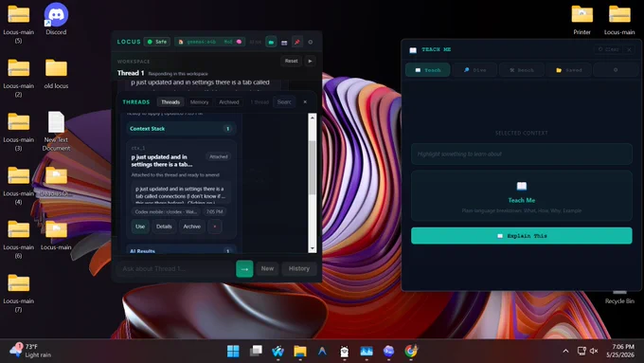Click the Clear button in Teach Me window
Image resolution: width=644 pixels, height=363 pixels.
pyautogui.click(x=609, y=49)
